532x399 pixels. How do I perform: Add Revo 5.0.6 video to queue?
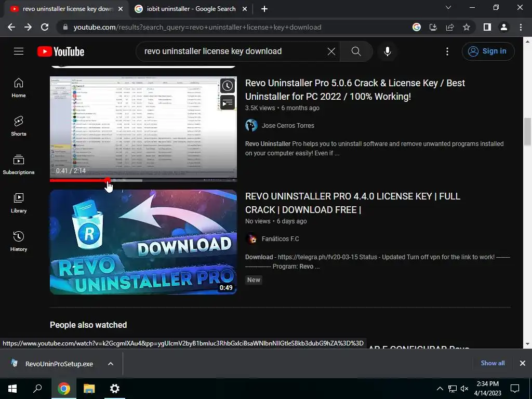[x=228, y=102]
